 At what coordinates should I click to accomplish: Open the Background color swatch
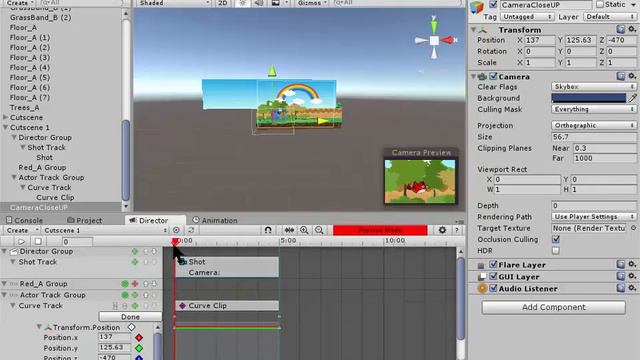589,98
